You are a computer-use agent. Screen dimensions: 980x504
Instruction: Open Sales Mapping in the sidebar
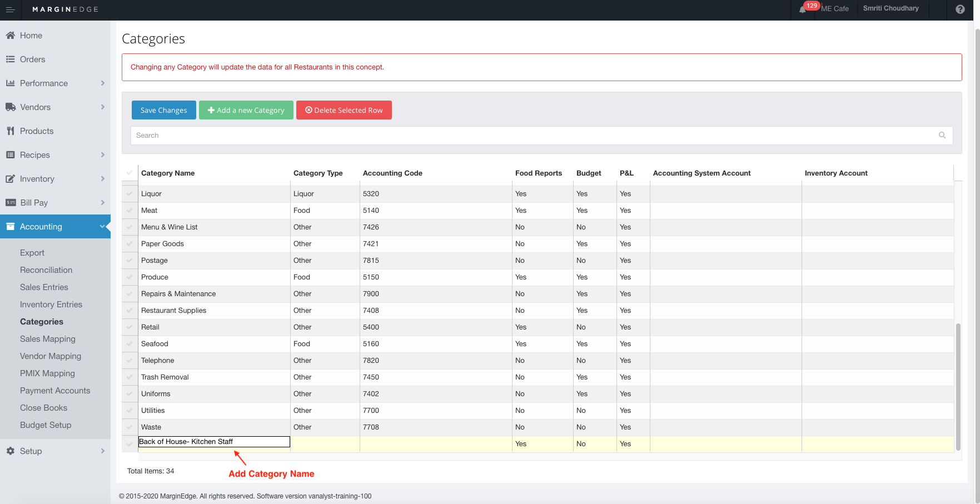(48, 339)
